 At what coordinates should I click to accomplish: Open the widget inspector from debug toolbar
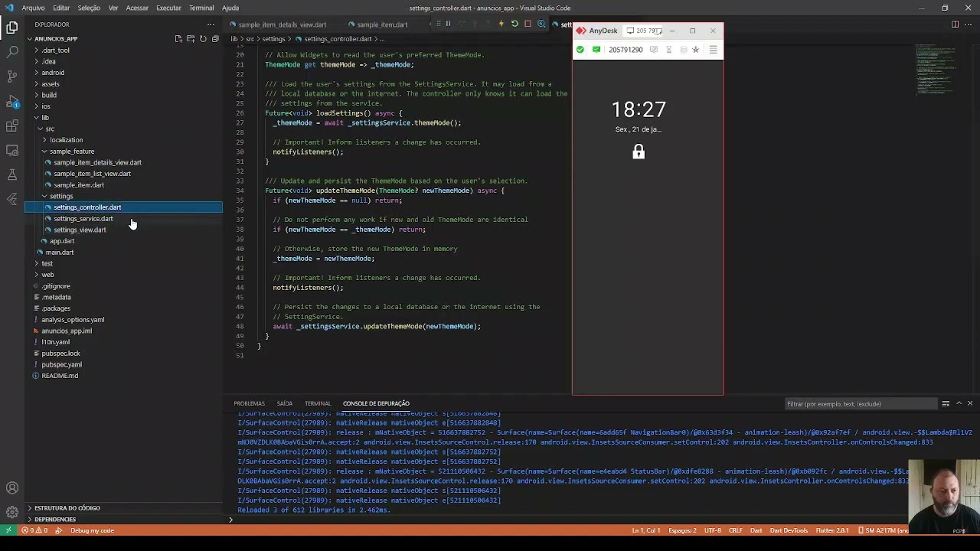pos(541,24)
